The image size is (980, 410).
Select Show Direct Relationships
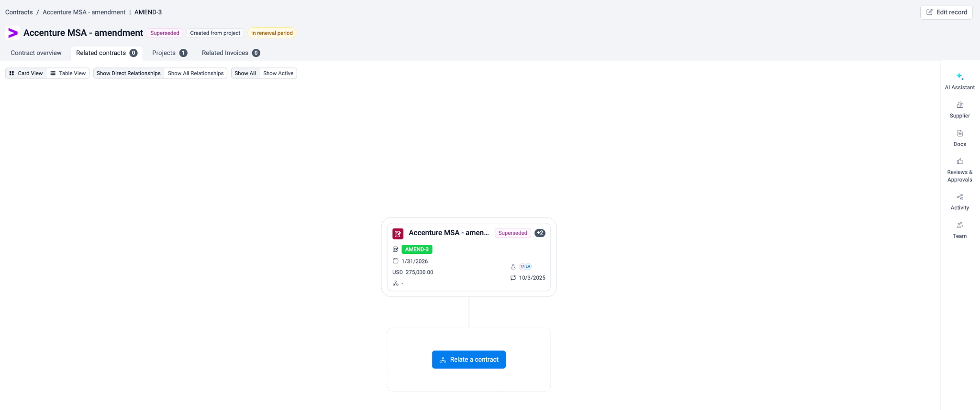[x=129, y=73]
